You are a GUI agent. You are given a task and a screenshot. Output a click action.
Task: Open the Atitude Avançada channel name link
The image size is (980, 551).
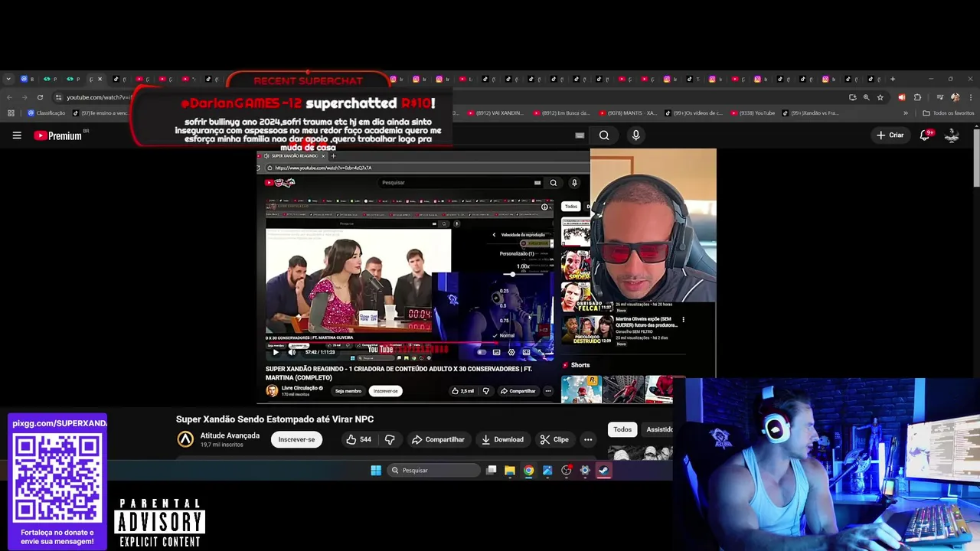[x=230, y=435]
